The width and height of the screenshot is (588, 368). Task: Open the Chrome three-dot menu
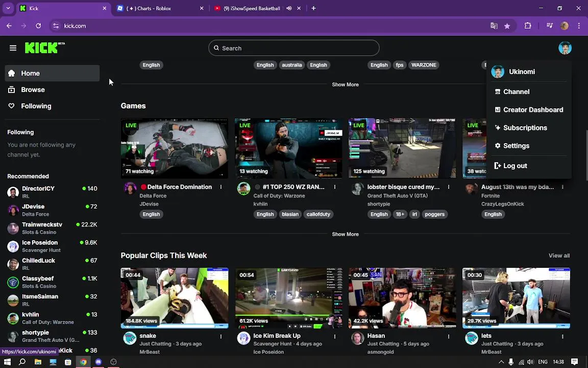pos(579,26)
